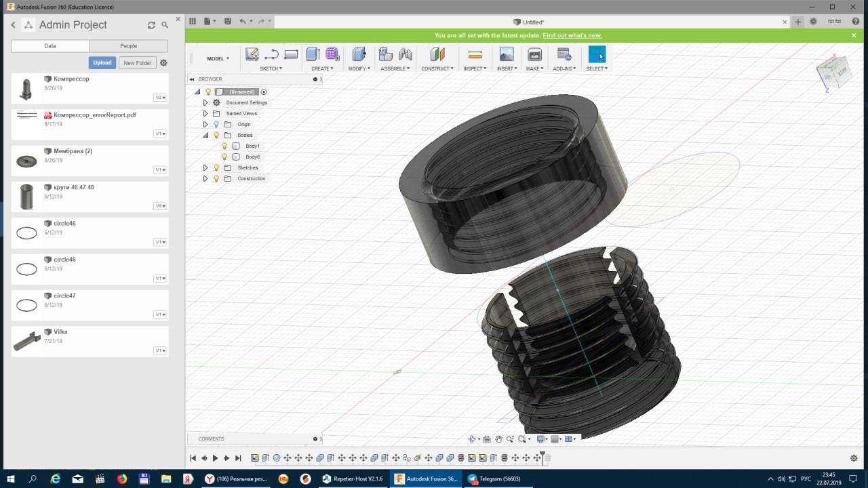Click the data panel grid icon
868x488 pixels.
[x=193, y=22]
